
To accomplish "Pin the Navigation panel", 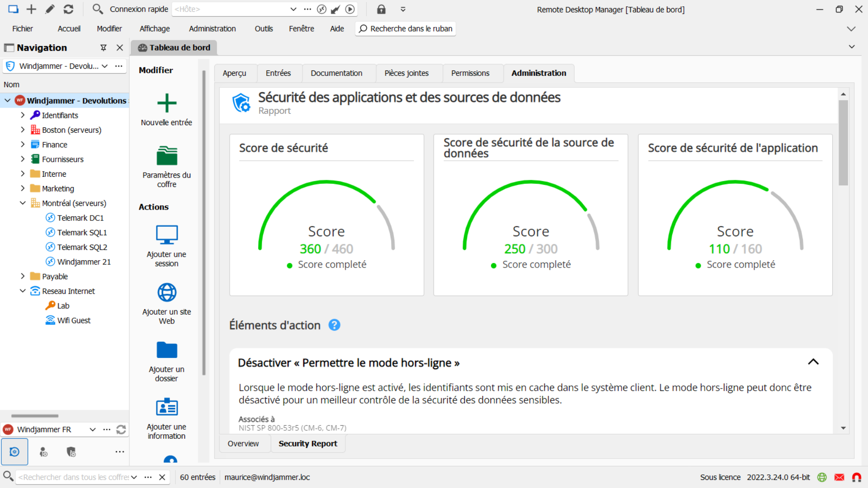I will click(x=104, y=47).
